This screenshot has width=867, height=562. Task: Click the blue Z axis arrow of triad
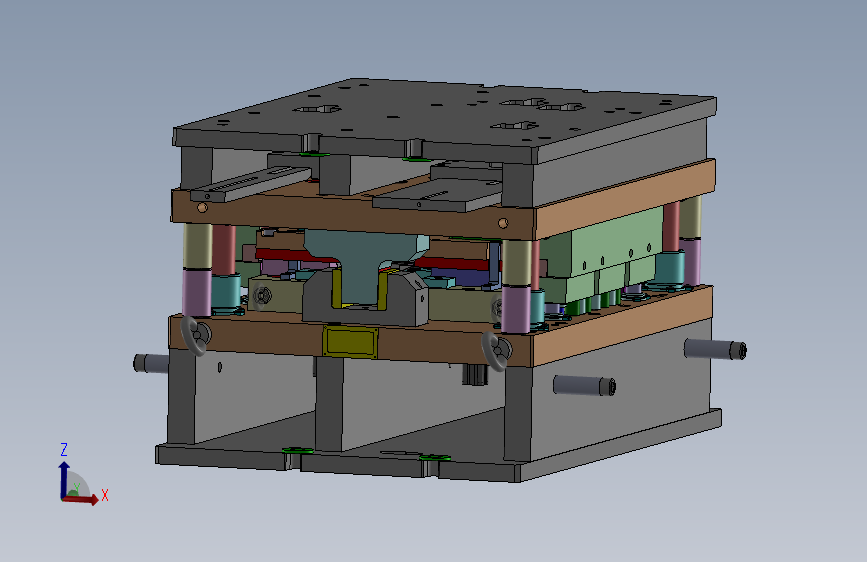click(64, 479)
